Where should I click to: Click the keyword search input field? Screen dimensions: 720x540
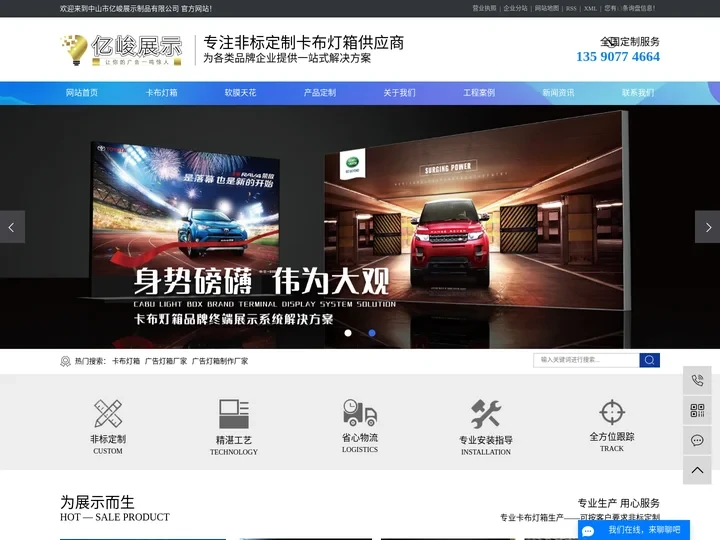click(586, 360)
